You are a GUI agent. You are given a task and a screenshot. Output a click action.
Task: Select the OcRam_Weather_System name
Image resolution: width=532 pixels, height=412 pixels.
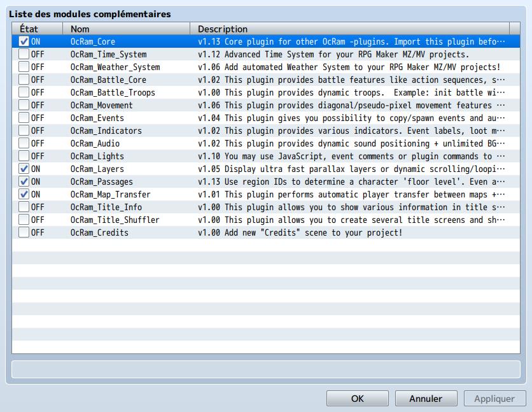coord(115,67)
